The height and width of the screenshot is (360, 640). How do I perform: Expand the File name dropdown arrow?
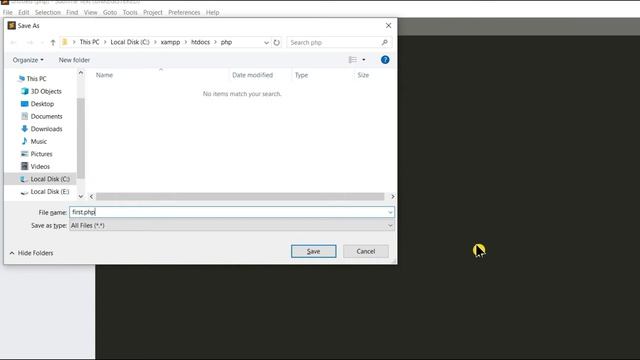(390, 212)
